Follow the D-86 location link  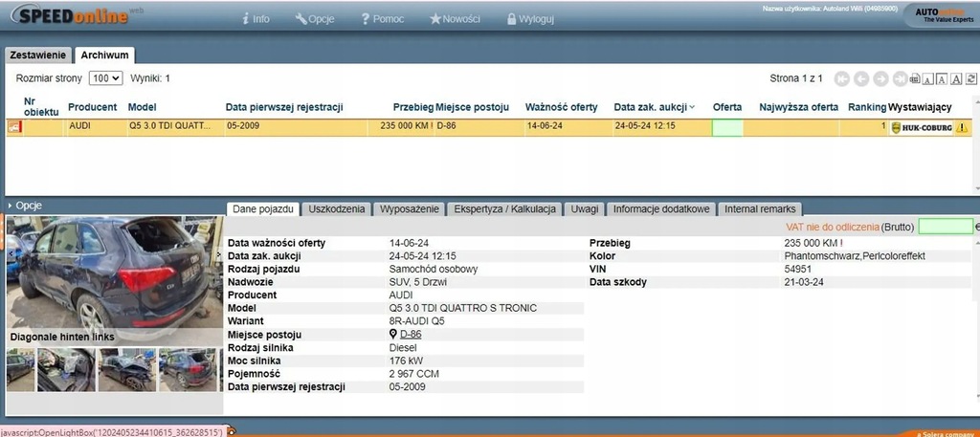point(411,335)
